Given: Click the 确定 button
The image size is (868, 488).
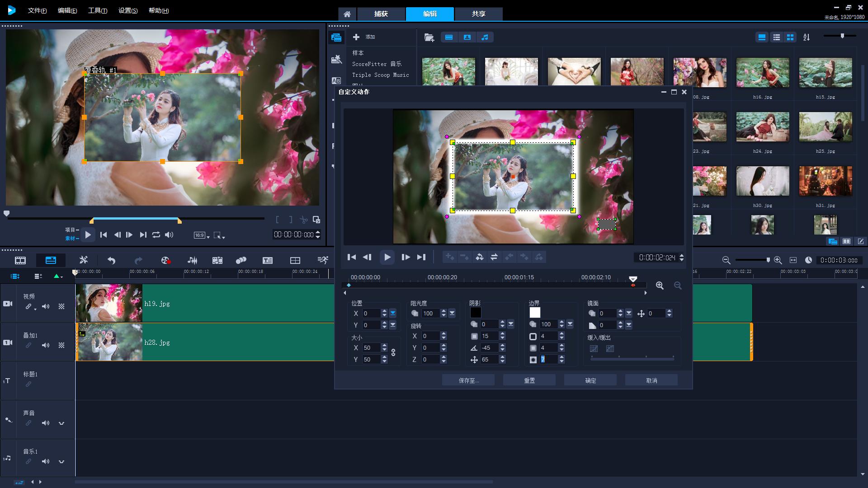Looking at the screenshot, I should tap(590, 380).
